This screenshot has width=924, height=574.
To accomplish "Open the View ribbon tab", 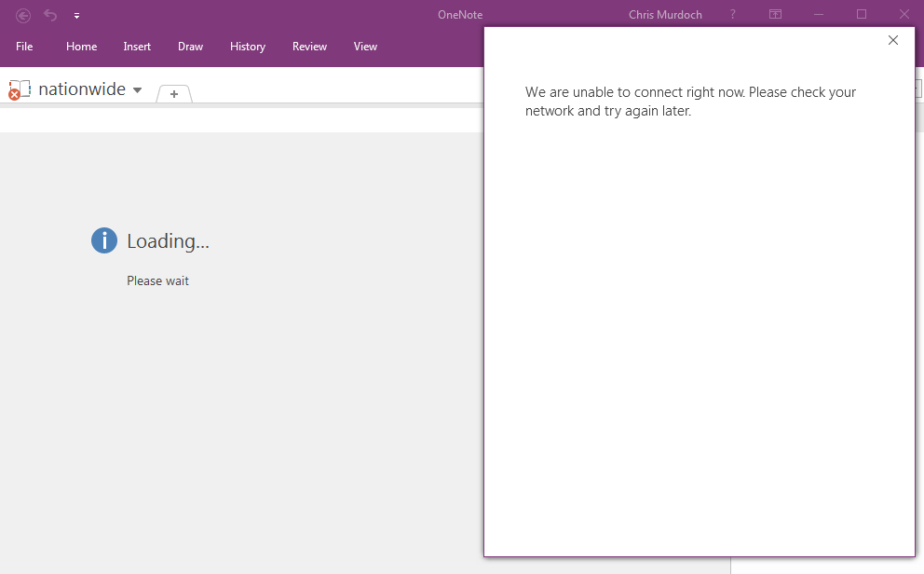I will coord(365,47).
